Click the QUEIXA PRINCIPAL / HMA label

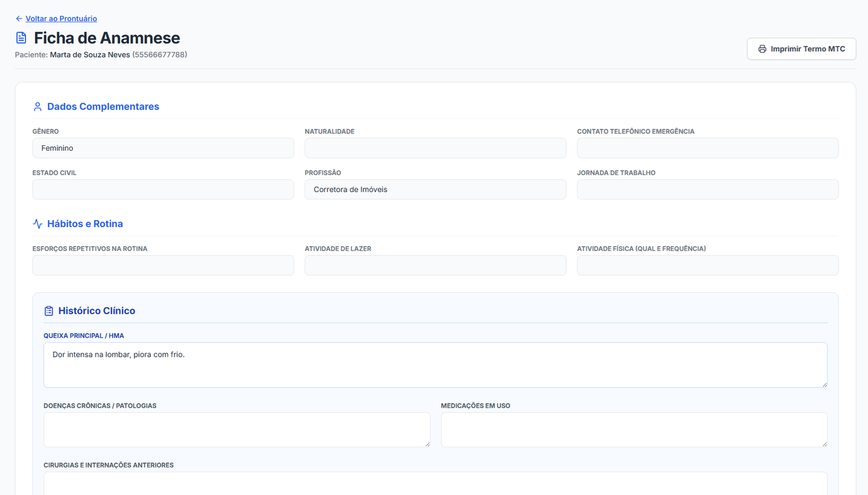point(84,336)
